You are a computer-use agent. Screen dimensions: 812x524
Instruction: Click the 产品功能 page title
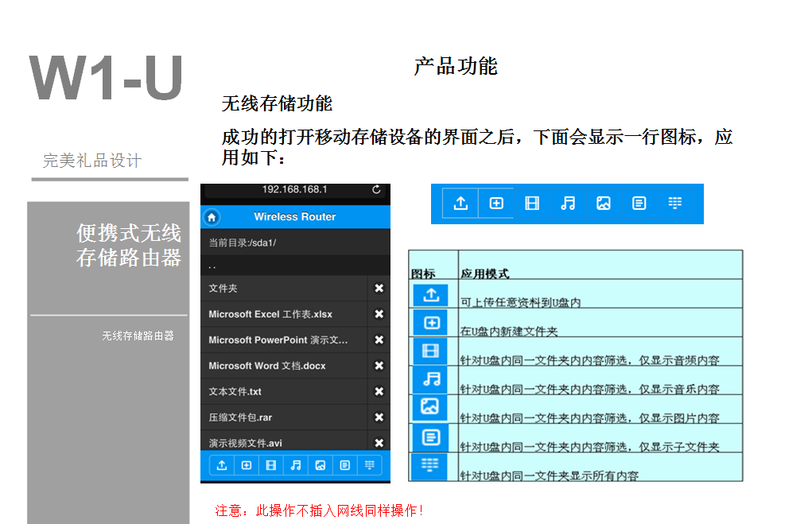(x=456, y=66)
